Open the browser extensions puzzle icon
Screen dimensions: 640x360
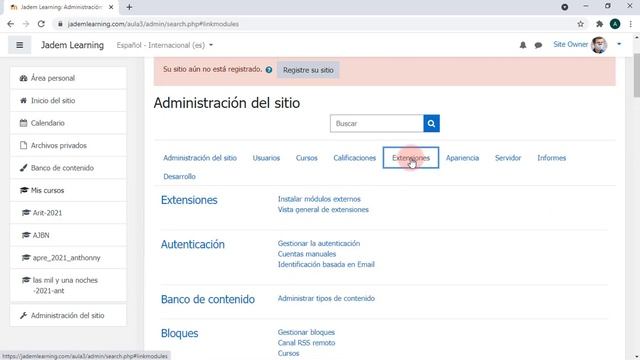(x=599, y=24)
